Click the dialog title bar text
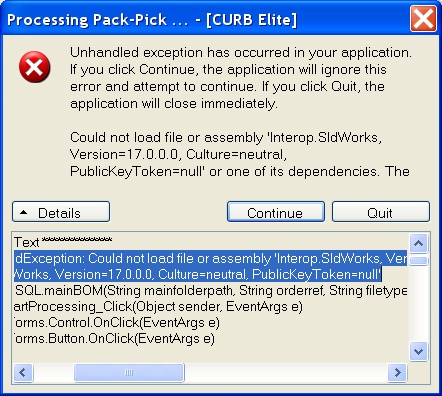 pos(152,20)
